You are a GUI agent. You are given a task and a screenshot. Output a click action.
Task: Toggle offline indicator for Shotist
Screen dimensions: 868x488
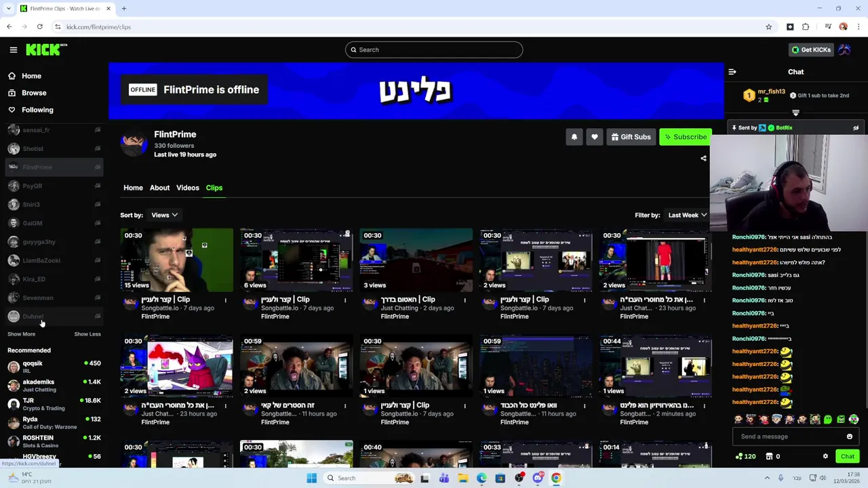(x=98, y=148)
